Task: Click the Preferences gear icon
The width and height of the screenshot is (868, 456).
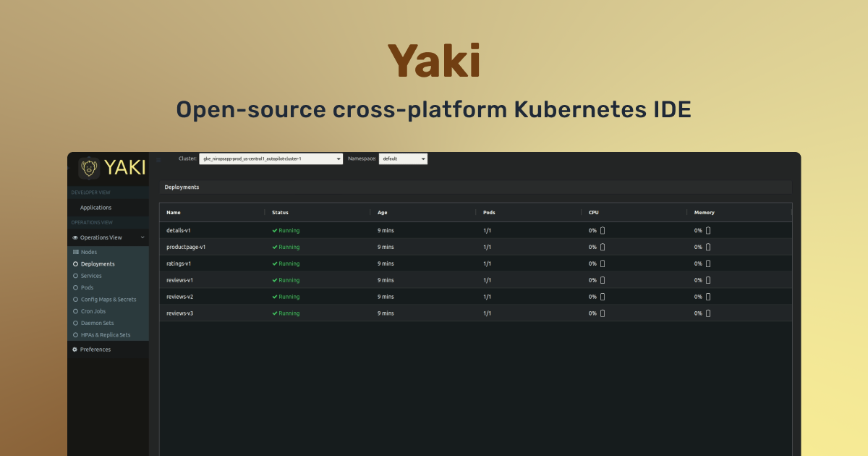Action: click(75, 349)
